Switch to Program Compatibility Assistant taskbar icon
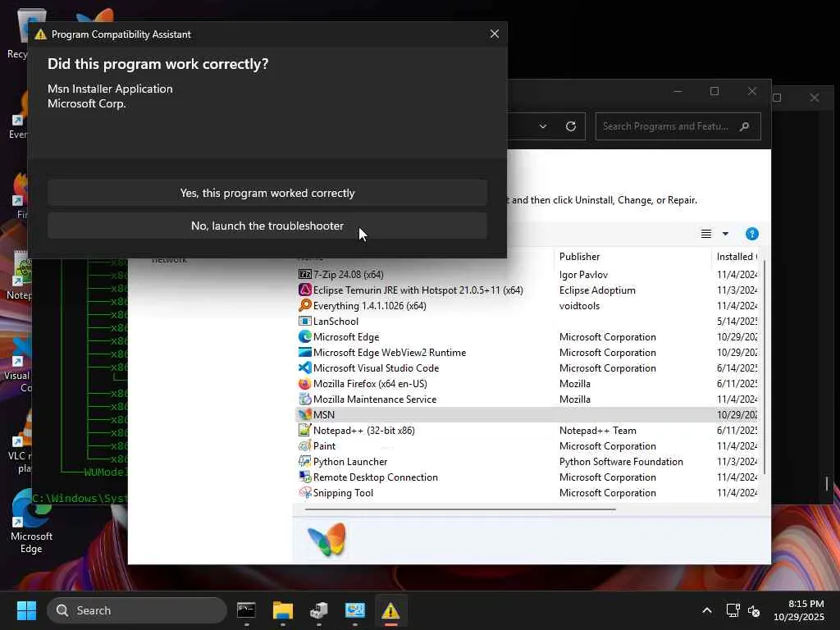The image size is (840, 630). (390, 610)
